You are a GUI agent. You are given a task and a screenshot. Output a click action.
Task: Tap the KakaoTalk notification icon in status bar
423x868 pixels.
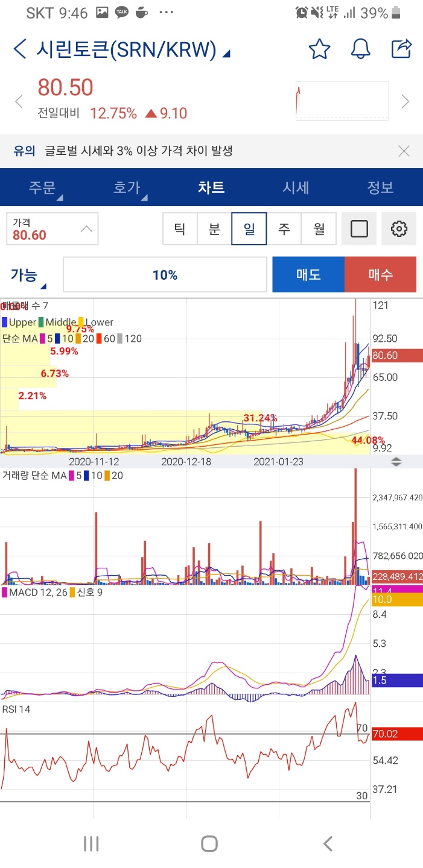[x=121, y=12]
